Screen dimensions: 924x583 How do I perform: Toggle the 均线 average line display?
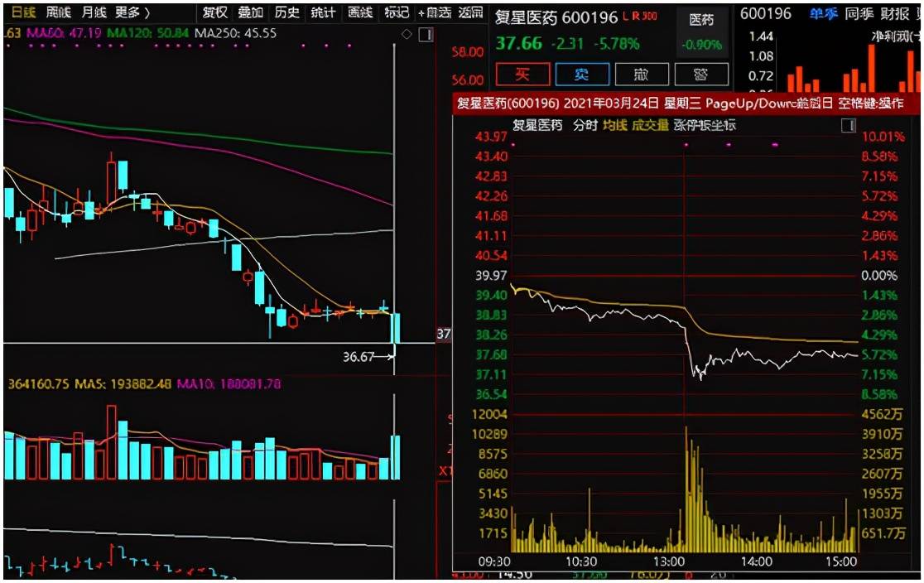[x=614, y=126]
